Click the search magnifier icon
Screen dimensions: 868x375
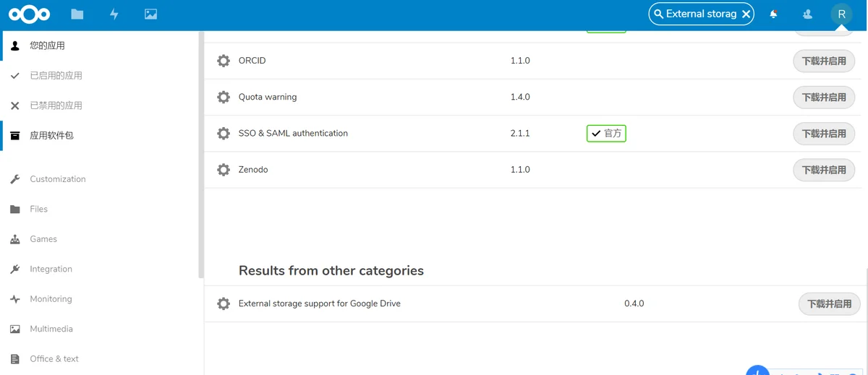[658, 14]
